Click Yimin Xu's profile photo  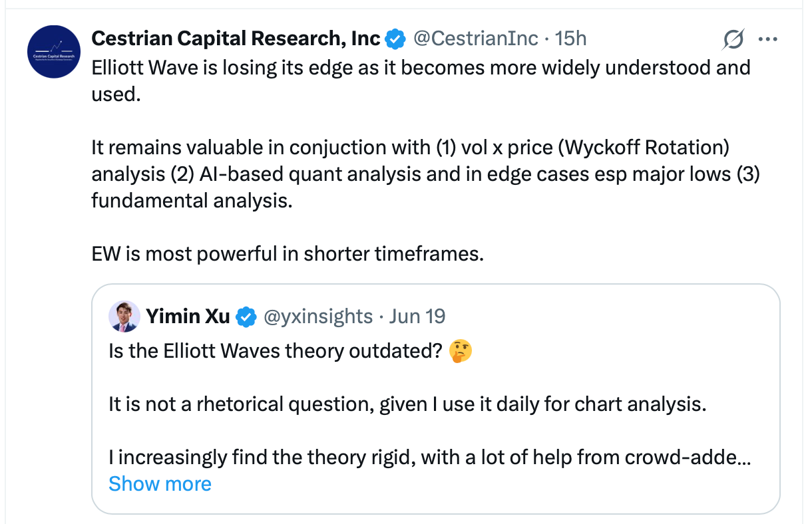click(x=124, y=316)
